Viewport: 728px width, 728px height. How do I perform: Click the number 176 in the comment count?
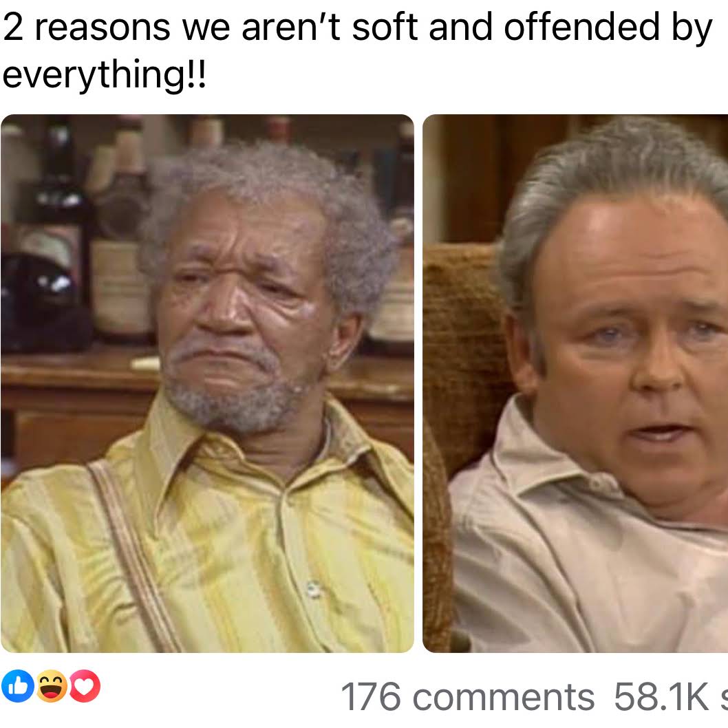370,696
